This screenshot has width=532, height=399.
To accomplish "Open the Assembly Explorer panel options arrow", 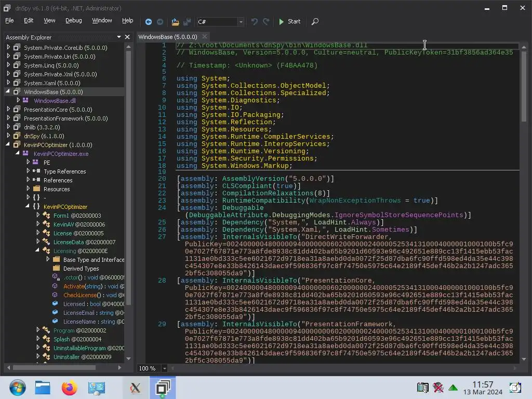I will 119,37.
